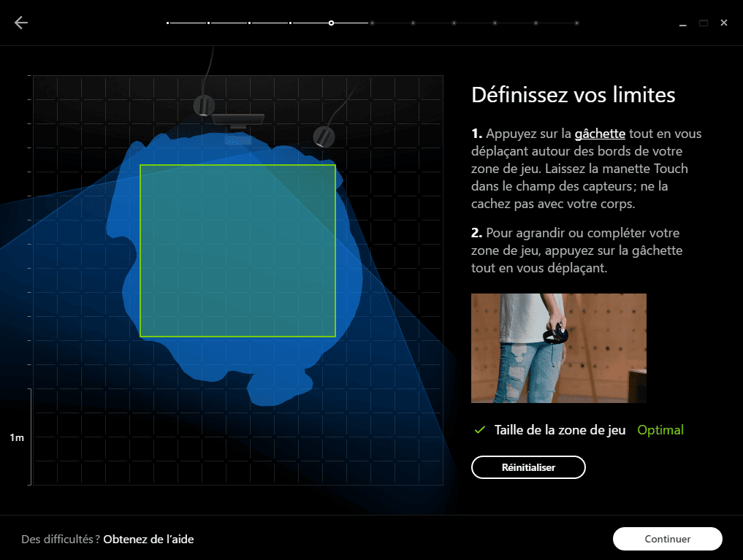
Task: Go back using the top-left arrow
Action: [21, 23]
